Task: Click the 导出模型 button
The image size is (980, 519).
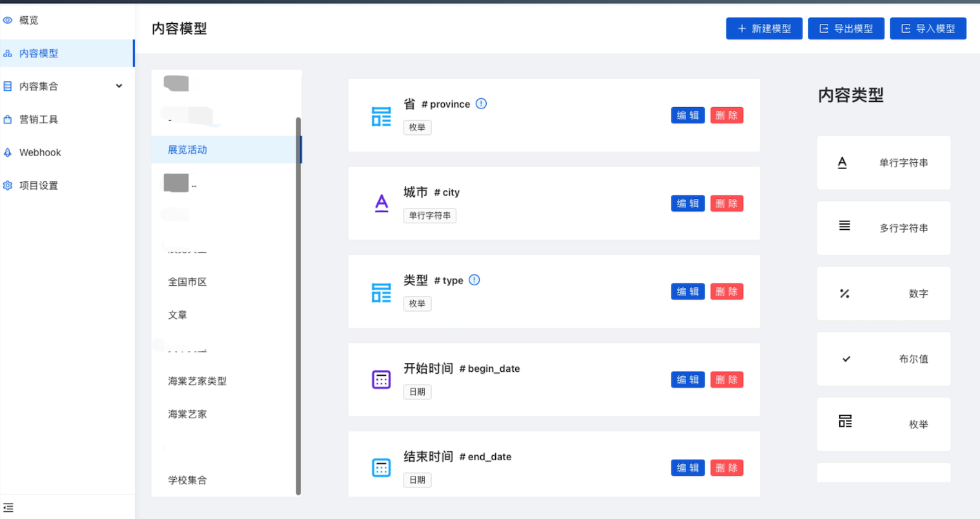Action: (846, 28)
